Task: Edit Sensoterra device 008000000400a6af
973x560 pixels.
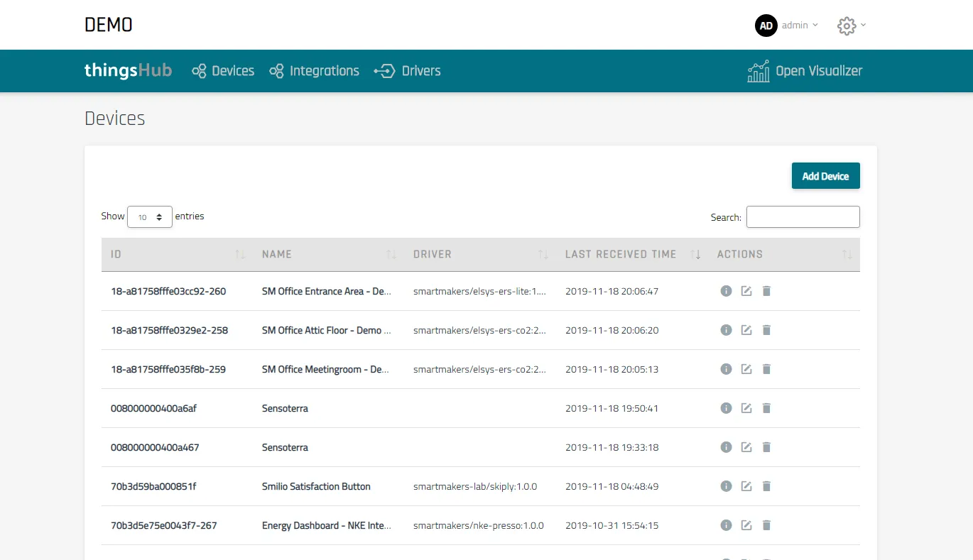Action: tap(746, 408)
